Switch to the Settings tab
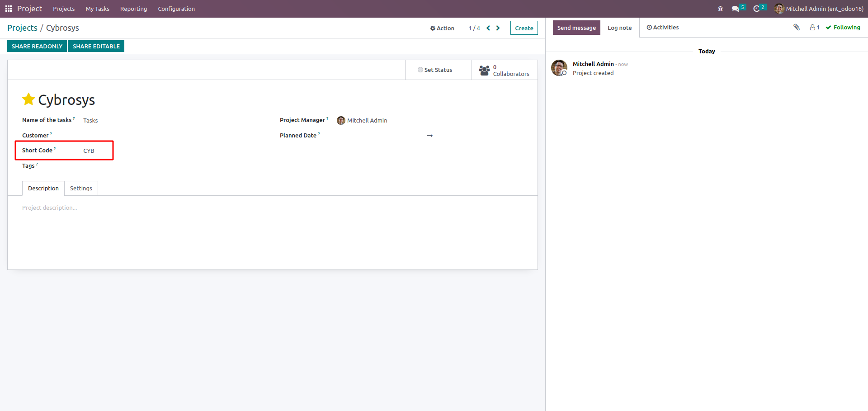The width and height of the screenshot is (868, 411). [81, 188]
